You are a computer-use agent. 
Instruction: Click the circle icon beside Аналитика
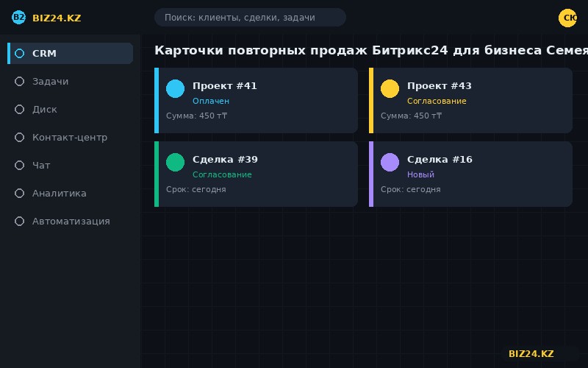click(x=20, y=194)
